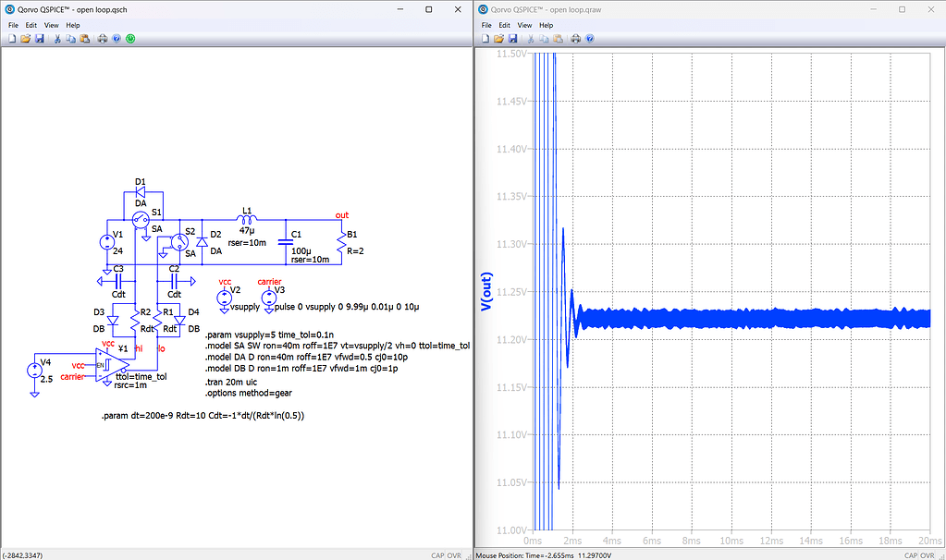Open Edit menu in the schematic window
The height and width of the screenshot is (560, 946).
(x=31, y=25)
